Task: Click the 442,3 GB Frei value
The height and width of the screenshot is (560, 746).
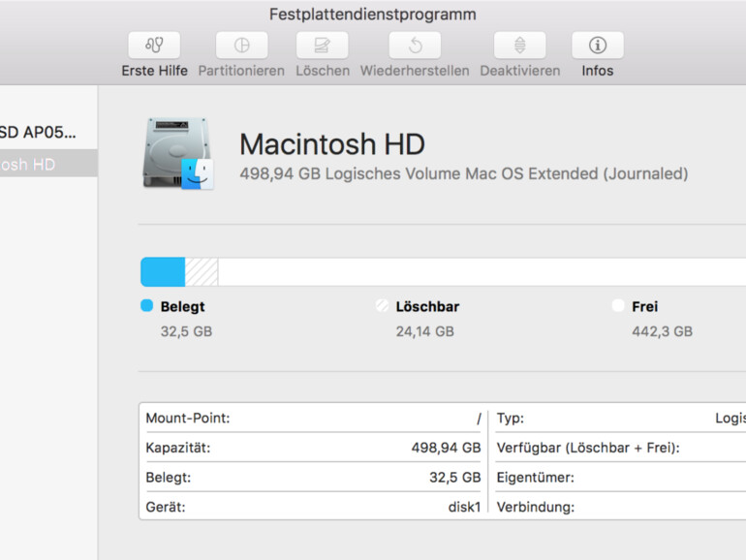Action: 663,331
